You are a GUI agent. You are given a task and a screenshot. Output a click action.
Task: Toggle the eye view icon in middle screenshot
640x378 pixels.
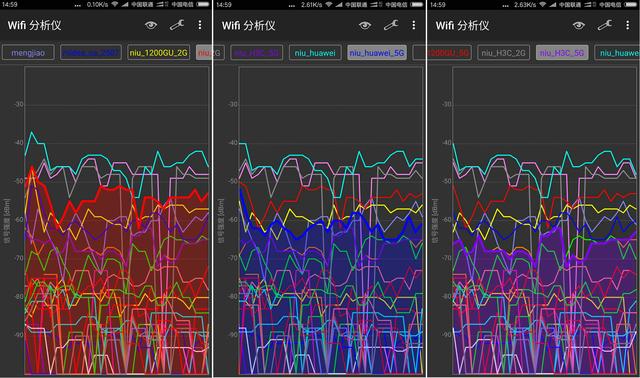click(365, 25)
